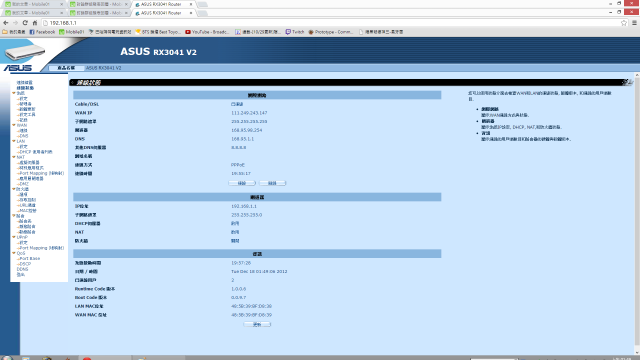Image resolution: width=640 pixels, height=360 pixels.
Task: Open the NAT menu heading
Action: coord(21,157)
